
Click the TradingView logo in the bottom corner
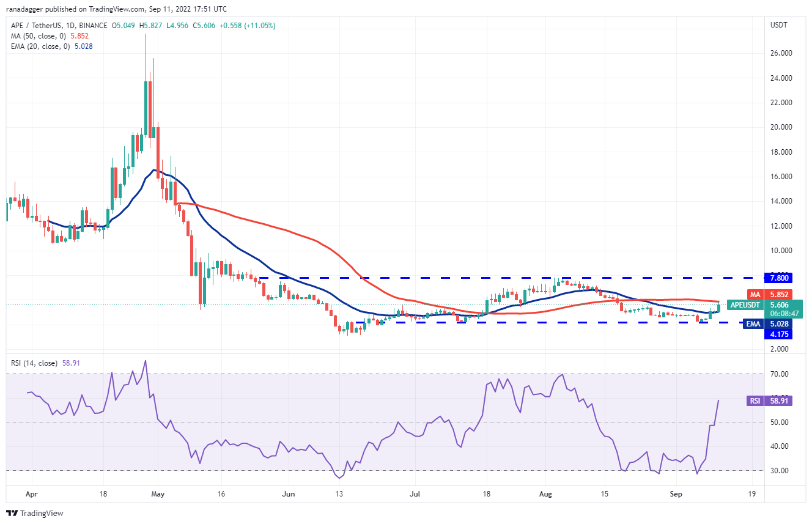click(35, 513)
